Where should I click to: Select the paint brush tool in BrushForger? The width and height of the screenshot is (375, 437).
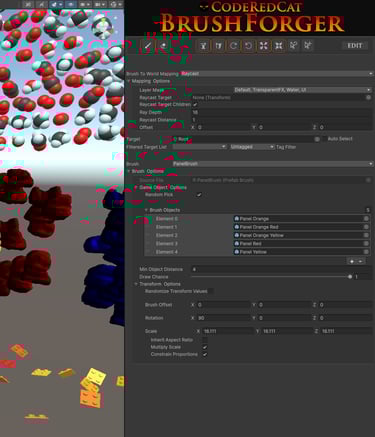pos(148,46)
